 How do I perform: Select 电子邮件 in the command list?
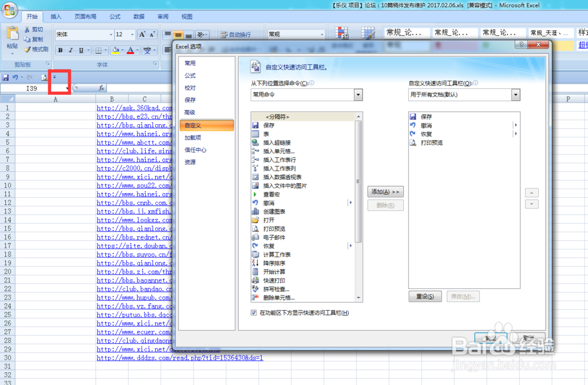303,237
